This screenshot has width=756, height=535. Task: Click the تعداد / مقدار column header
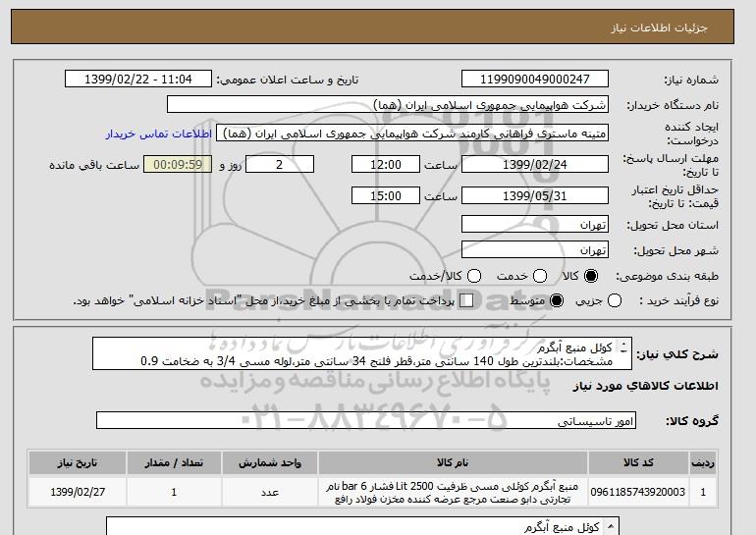pos(174,462)
